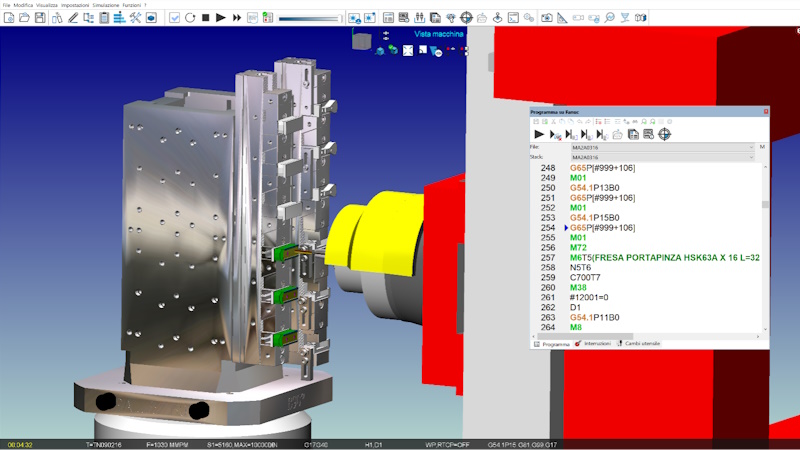The height and width of the screenshot is (450, 800).
Task: Click the Save floppy disk icon in toolbar
Action: [x=42, y=18]
